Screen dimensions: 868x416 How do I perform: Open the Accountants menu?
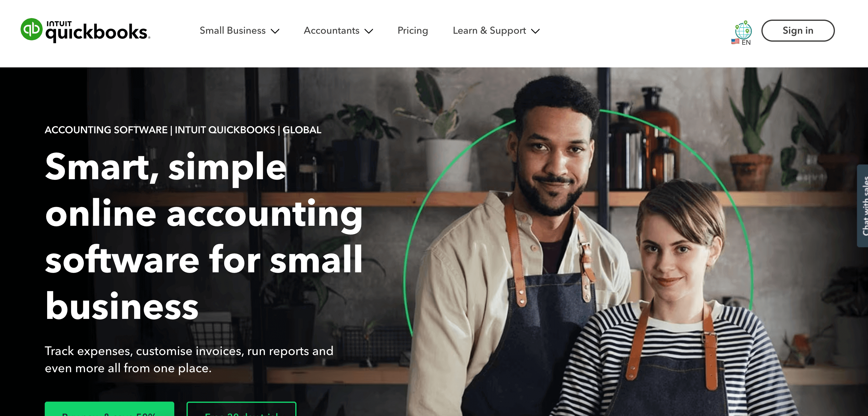[338, 31]
